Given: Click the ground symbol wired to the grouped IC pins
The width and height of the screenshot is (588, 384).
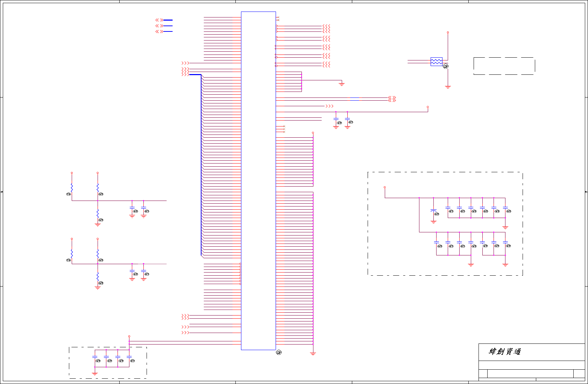Looking at the screenshot, I should [342, 84].
